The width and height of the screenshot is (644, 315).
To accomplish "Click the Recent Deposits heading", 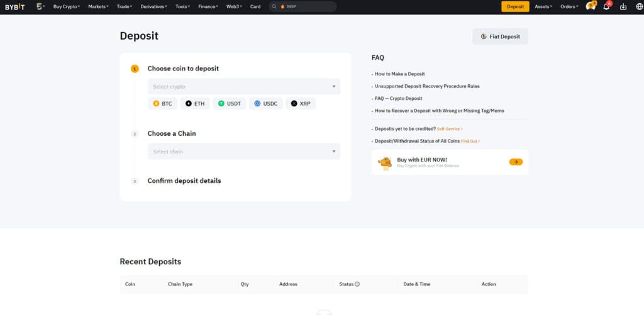I will [x=150, y=262].
